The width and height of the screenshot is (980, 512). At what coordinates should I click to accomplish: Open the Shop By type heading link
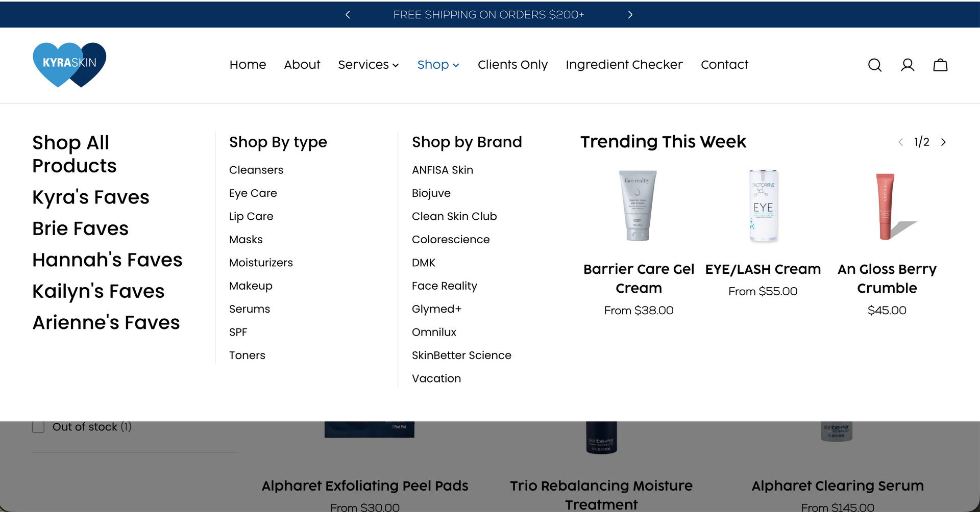(278, 142)
